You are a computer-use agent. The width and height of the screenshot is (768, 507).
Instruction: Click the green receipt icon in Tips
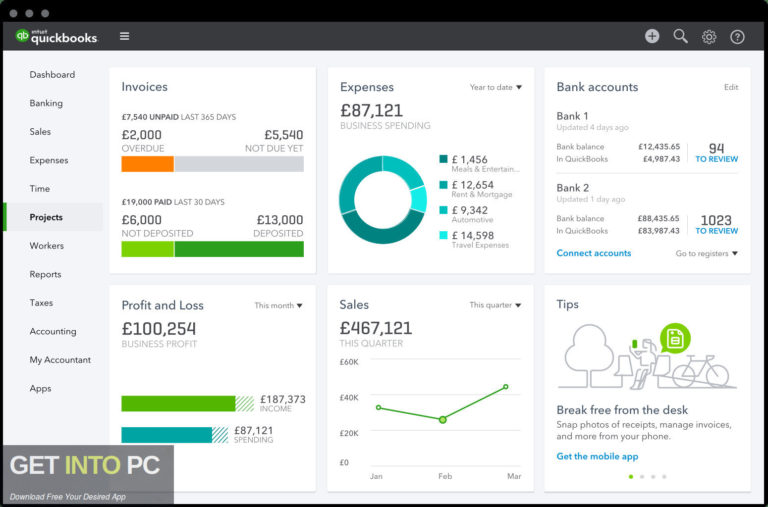[x=675, y=338]
